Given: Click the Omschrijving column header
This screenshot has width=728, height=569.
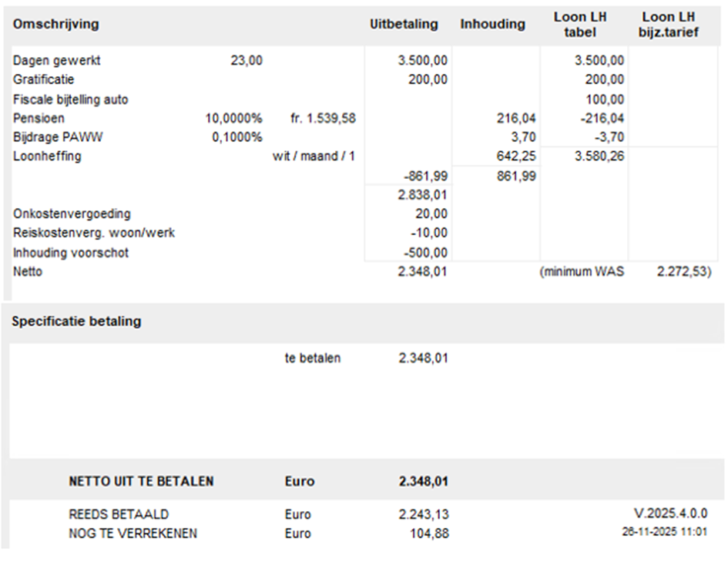Looking at the screenshot, I should click(55, 24).
